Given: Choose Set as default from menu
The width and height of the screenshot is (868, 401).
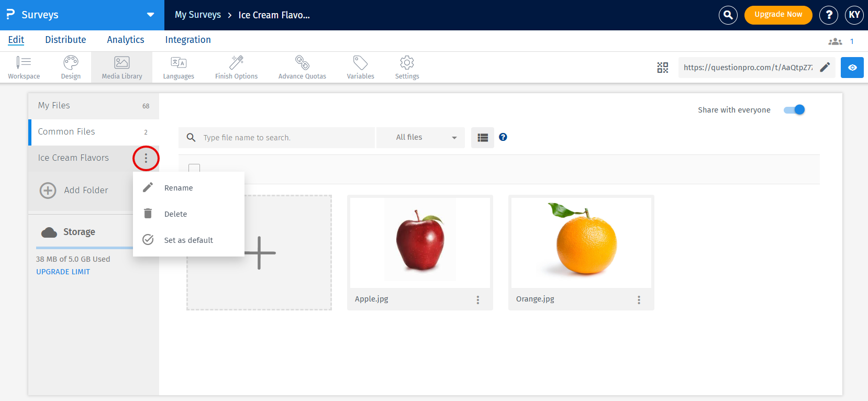Looking at the screenshot, I should pos(188,240).
